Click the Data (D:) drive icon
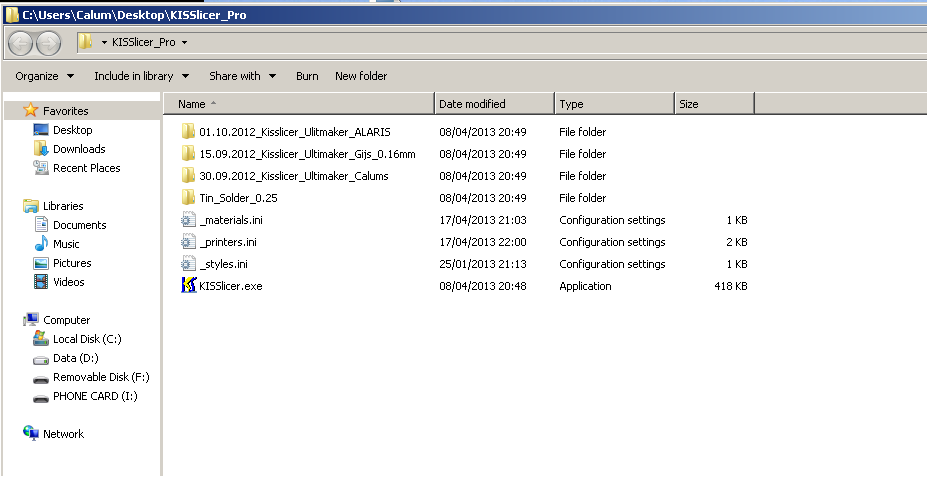 tap(41, 360)
